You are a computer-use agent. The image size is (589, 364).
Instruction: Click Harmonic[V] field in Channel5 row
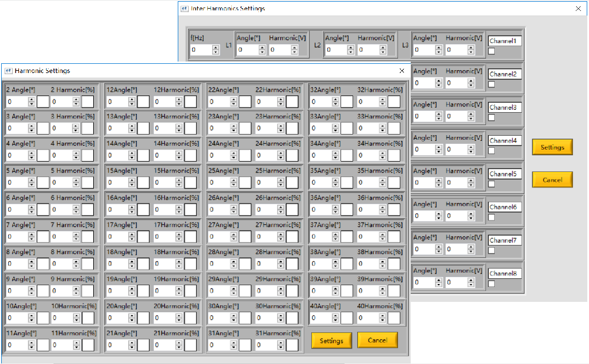pos(456,182)
